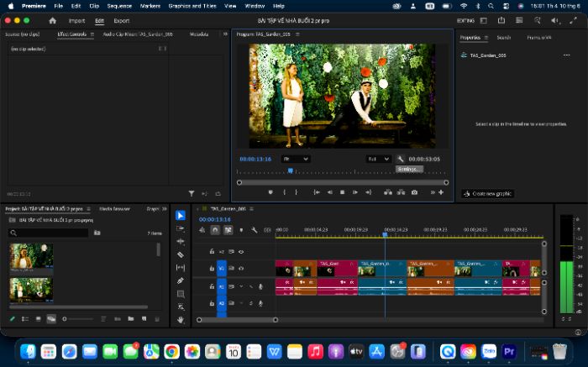Adjust the project thumbnail zoom slider
Viewport: 588px width, 367px height.
coord(78,319)
